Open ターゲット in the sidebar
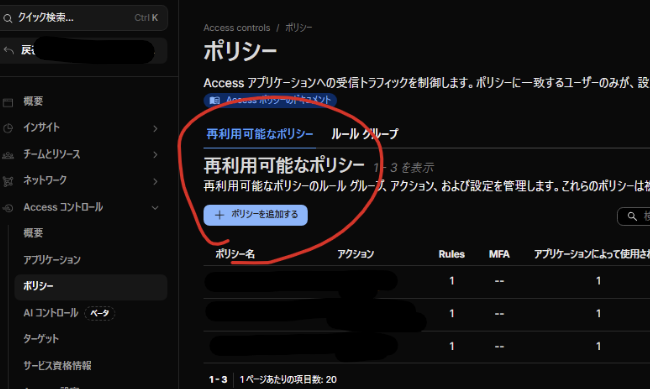This screenshot has height=389, width=650. (x=41, y=339)
